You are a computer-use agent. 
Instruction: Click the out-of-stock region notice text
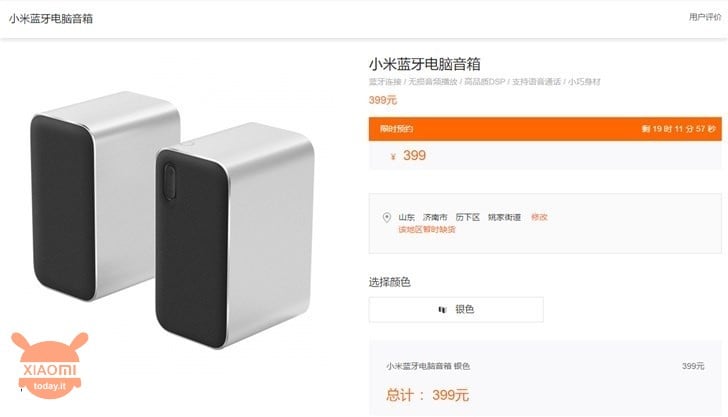coord(427,229)
